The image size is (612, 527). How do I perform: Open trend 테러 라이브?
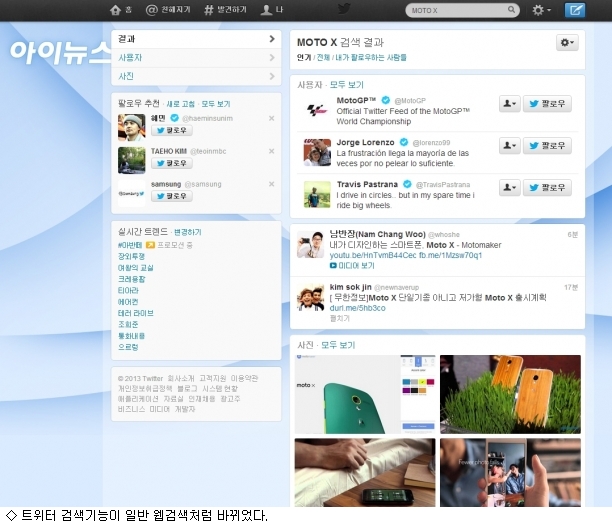pos(136,313)
